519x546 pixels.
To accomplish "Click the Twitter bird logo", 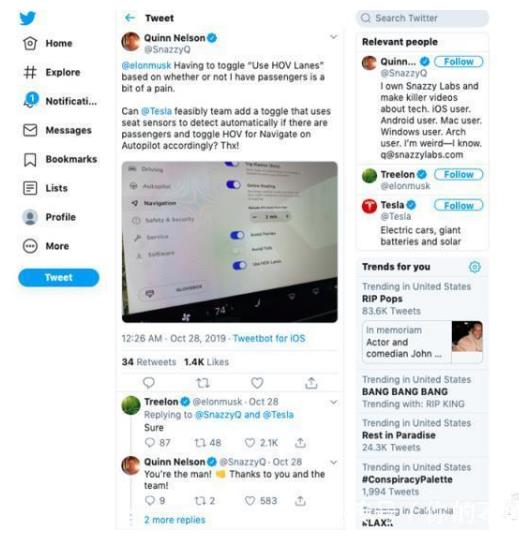I will pyautogui.click(x=28, y=18).
